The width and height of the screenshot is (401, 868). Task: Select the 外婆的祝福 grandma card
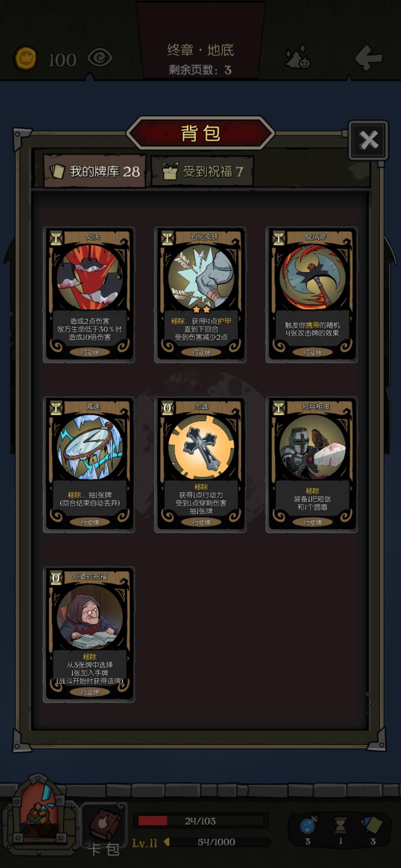pos(89,634)
